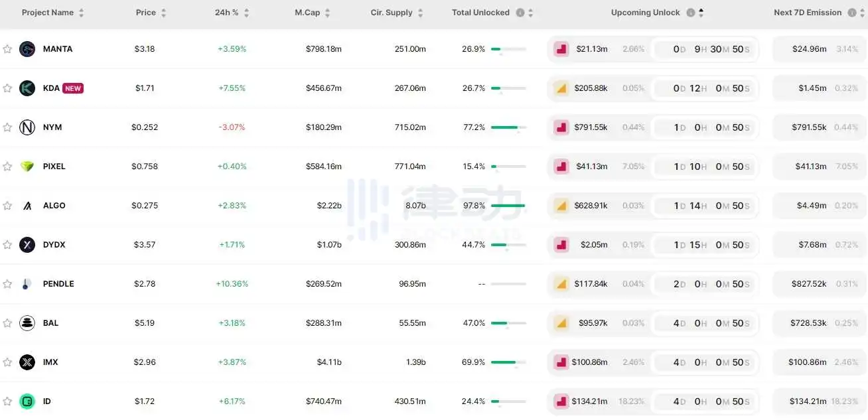Image resolution: width=868 pixels, height=420 pixels.
Task: Click NYM's 77.2% unlocked progress bar
Action: coord(508,127)
